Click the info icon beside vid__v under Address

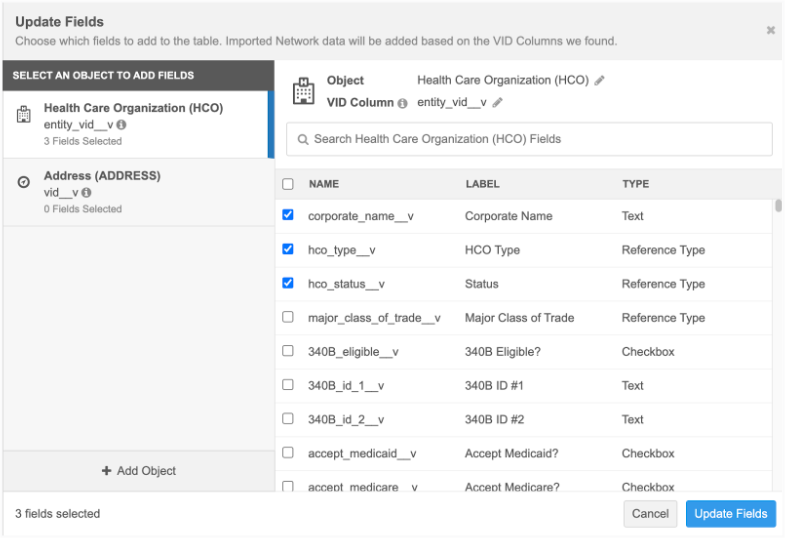(87, 193)
